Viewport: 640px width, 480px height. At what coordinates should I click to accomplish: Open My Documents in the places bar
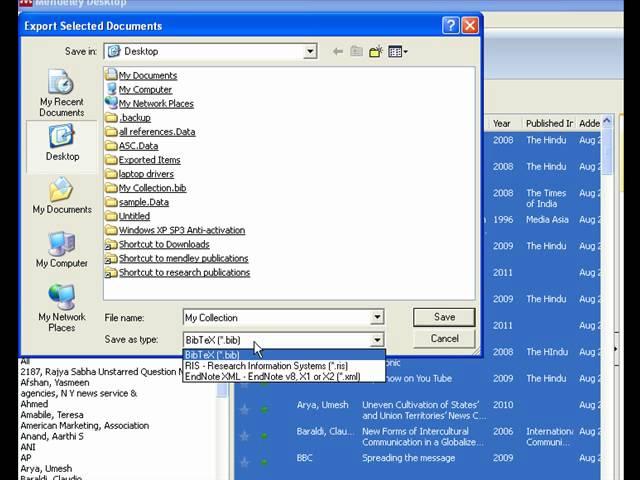(x=62, y=196)
